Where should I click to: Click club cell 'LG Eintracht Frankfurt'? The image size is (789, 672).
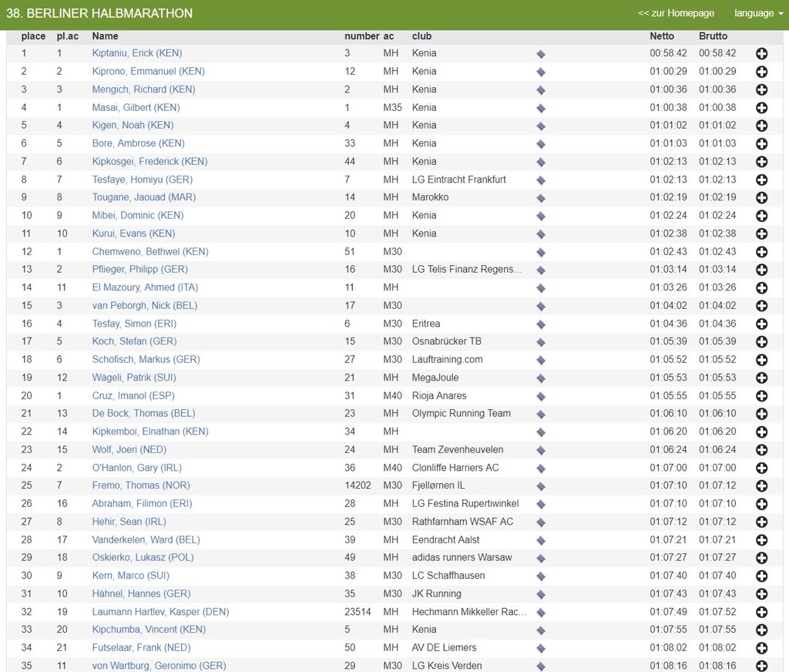tap(459, 180)
